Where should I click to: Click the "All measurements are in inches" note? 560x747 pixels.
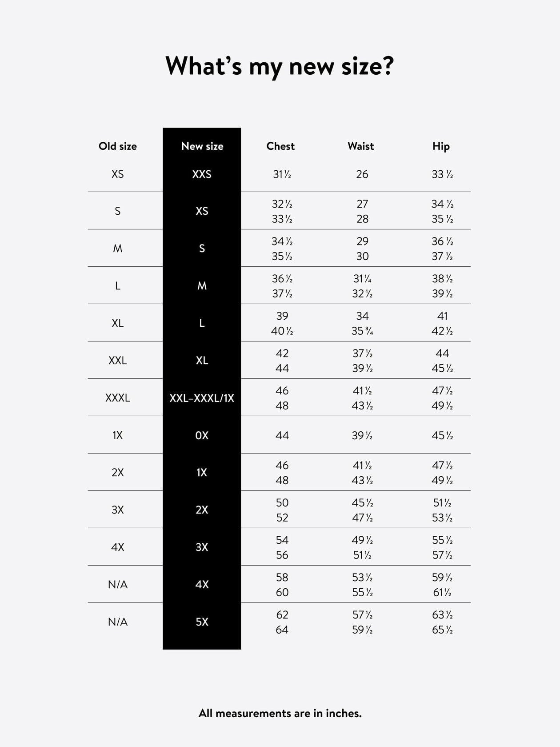[280, 713]
